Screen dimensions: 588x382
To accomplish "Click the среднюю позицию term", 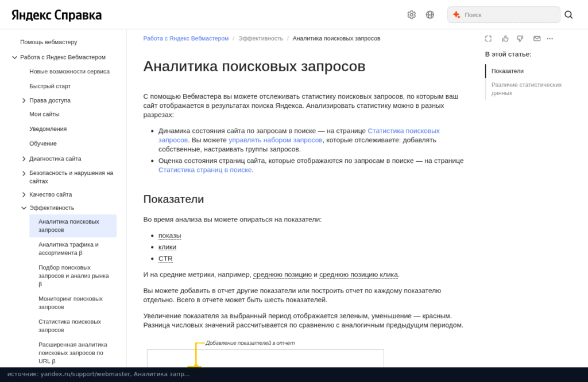I will click(x=283, y=275).
